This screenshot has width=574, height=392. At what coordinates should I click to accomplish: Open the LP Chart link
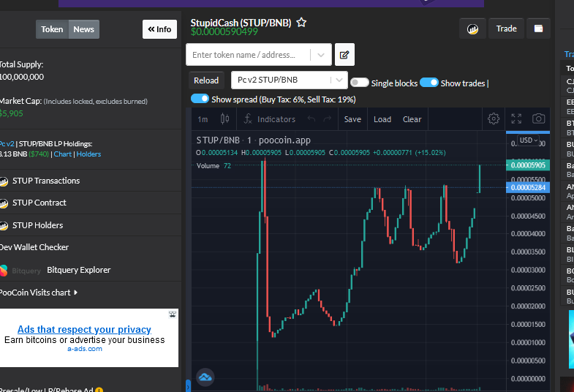(63, 154)
